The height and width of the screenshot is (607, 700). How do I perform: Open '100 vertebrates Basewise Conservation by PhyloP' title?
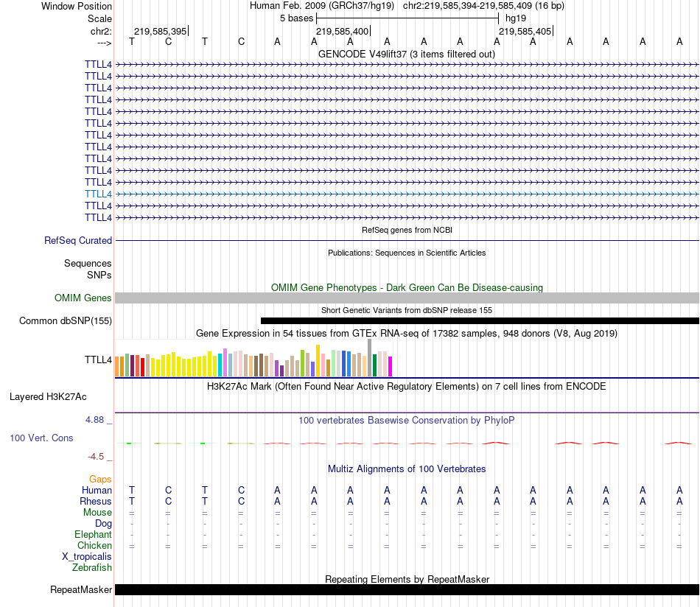point(407,421)
